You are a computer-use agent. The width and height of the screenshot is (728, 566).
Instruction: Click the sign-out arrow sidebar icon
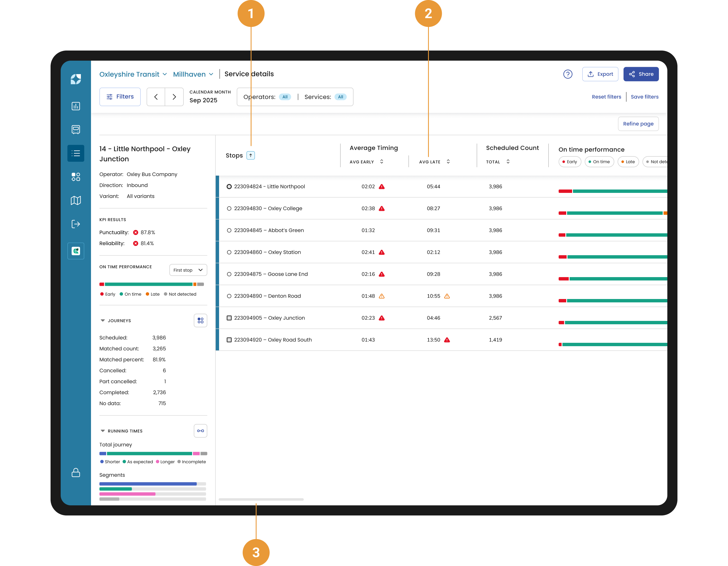pyautogui.click(x=76, y=224)
